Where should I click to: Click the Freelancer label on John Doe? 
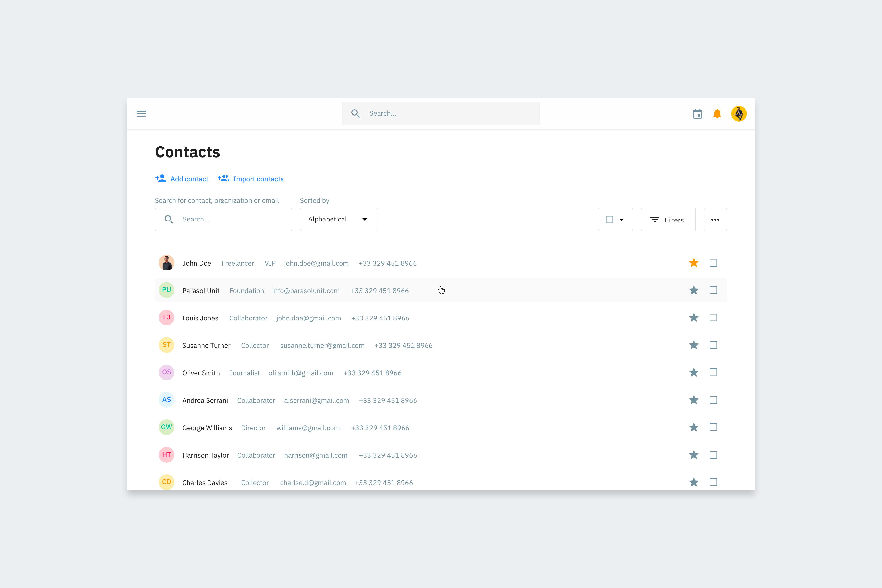(238, 263)
